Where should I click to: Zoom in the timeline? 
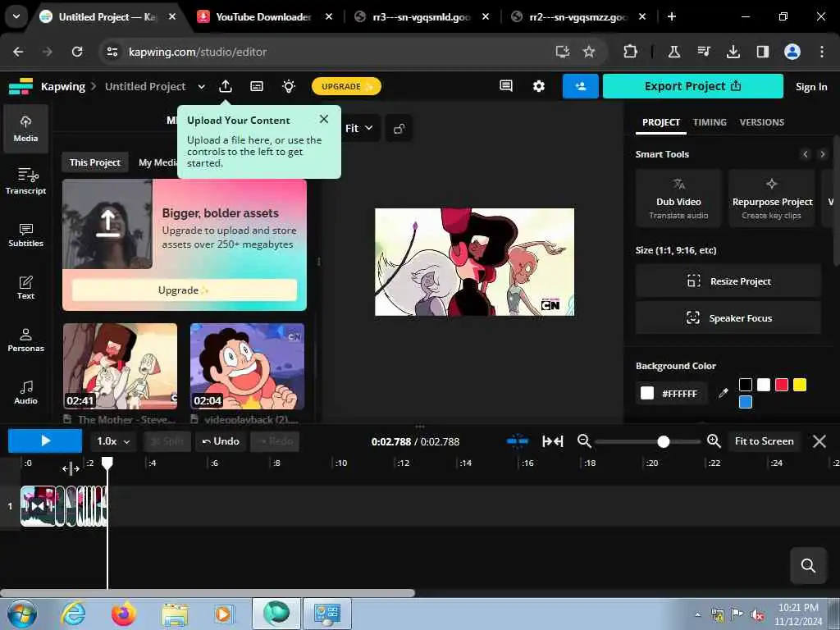[x=714, y=441]
